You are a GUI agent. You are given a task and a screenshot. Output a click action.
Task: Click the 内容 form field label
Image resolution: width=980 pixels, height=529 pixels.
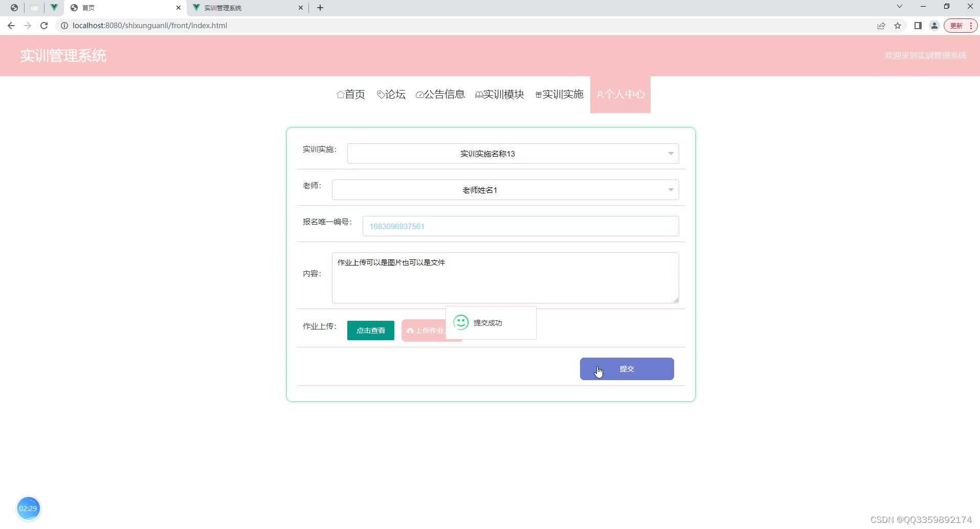312,273
